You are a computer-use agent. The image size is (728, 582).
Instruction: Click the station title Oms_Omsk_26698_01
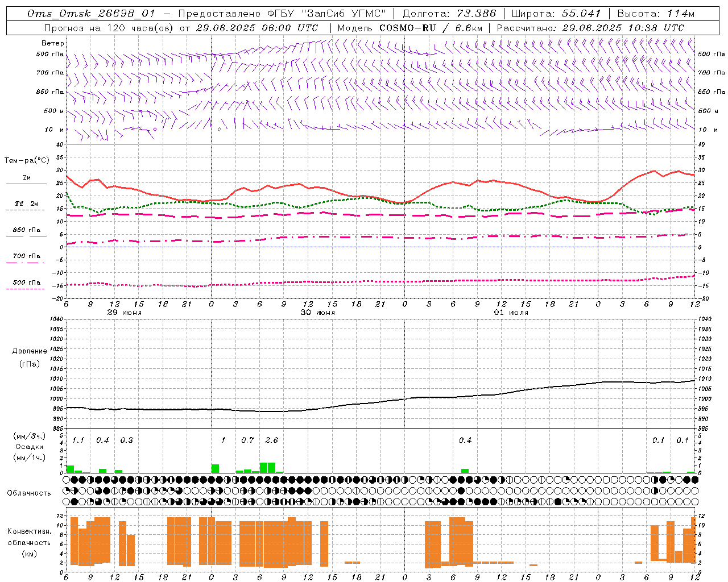(x=91, y=14)
